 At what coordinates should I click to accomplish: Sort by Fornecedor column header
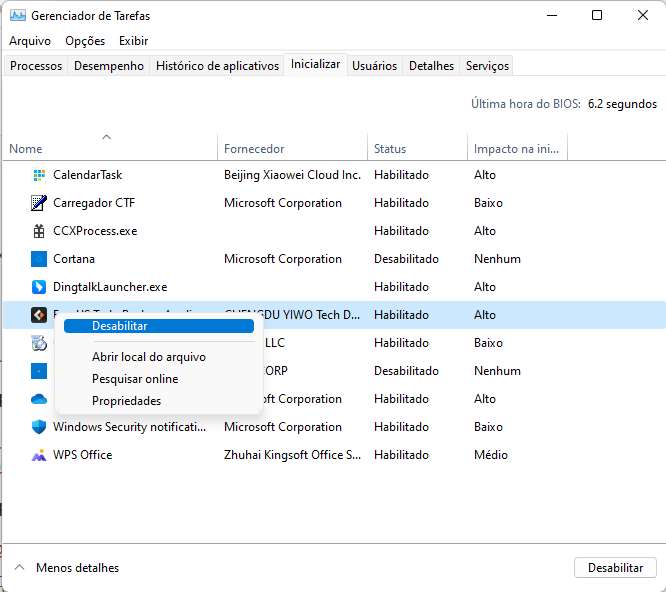click(x=254, y=149)
